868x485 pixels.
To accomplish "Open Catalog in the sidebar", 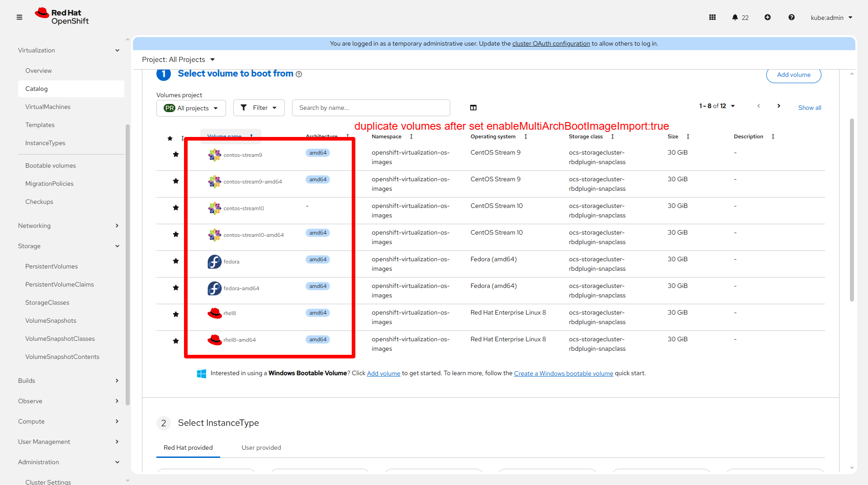I will 71,89.
